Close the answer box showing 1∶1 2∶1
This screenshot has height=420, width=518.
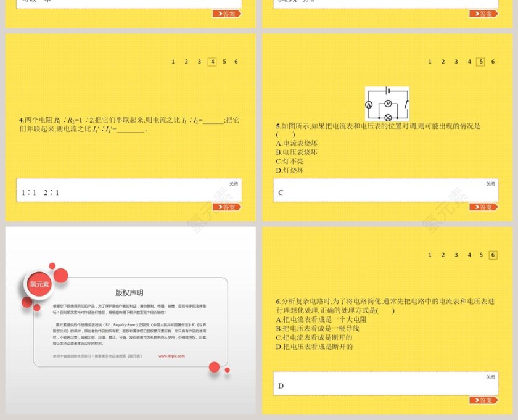[x=233, y=184]
